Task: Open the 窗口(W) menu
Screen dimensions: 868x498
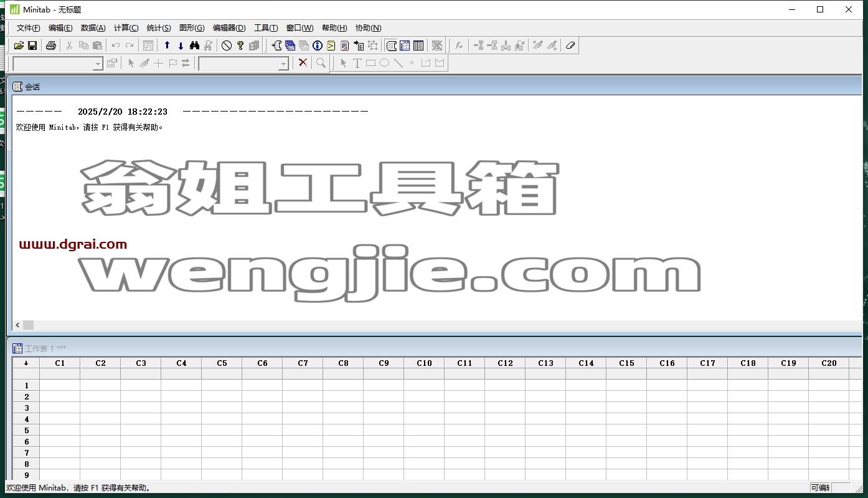Action: pos(300,28)
